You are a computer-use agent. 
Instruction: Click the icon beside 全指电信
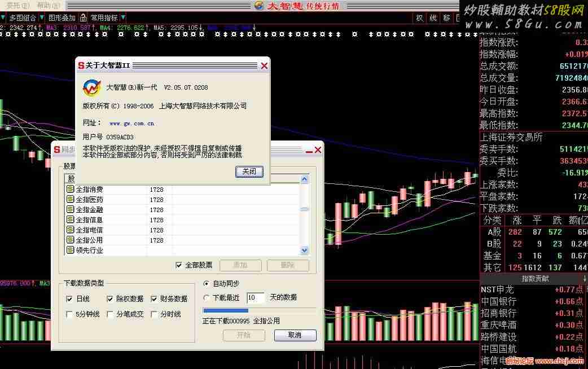click(70, 230)
